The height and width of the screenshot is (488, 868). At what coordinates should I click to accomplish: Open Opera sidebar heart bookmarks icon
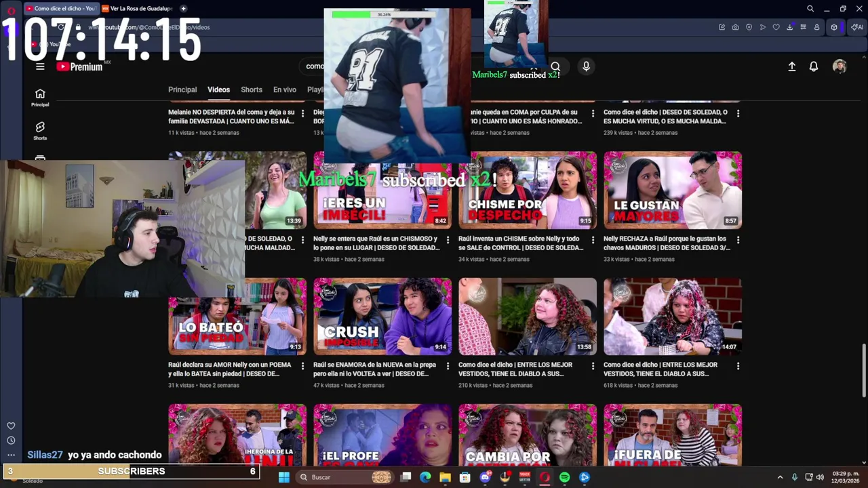11,426
